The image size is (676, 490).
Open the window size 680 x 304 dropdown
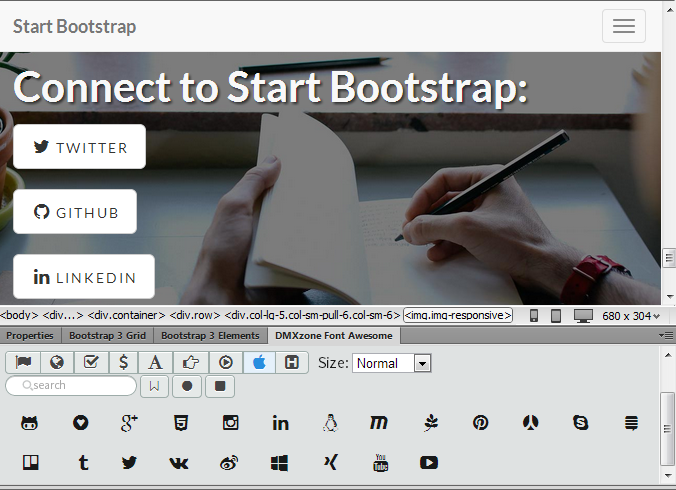point(631,316)
